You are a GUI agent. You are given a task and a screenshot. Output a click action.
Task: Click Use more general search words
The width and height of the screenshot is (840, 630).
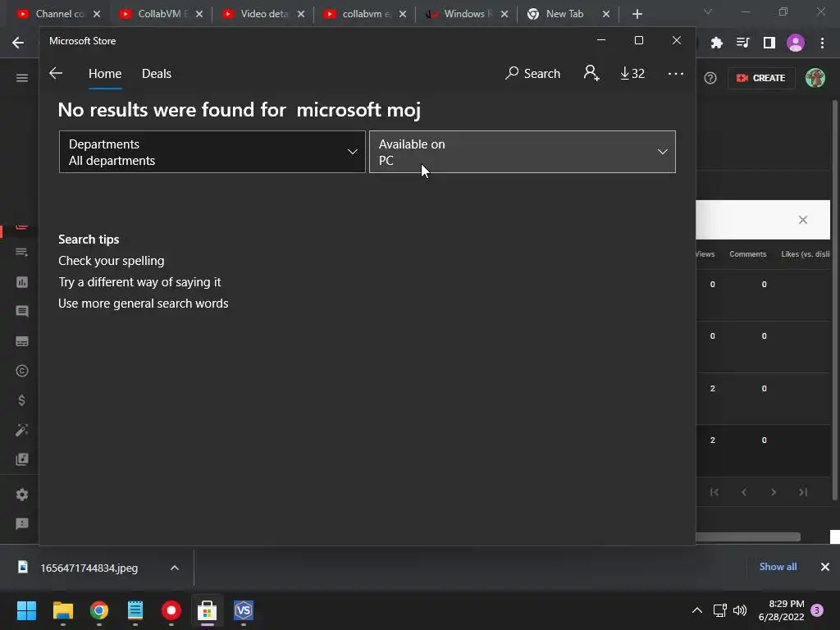144,304
